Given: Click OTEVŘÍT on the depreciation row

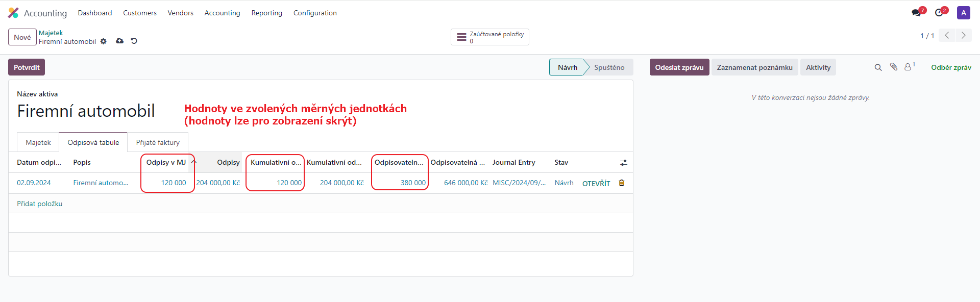Looking at the screenshot, I should click(x=596, y=184).
